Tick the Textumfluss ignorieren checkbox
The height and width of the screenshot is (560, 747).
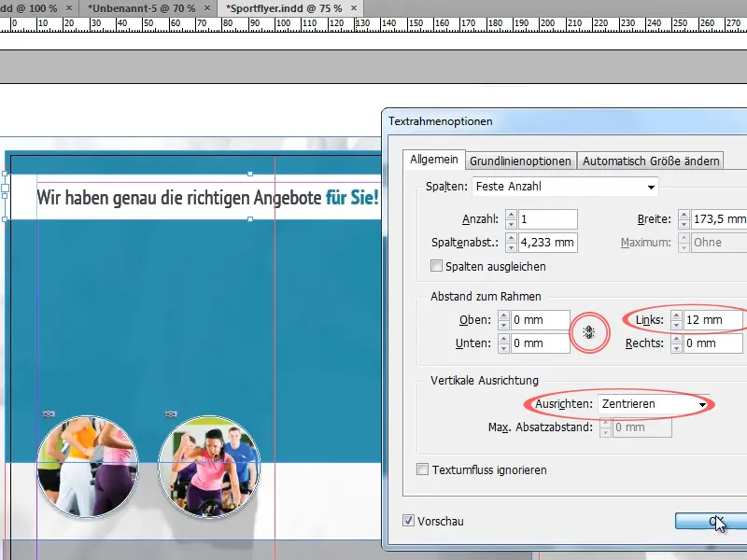[423, 469]
